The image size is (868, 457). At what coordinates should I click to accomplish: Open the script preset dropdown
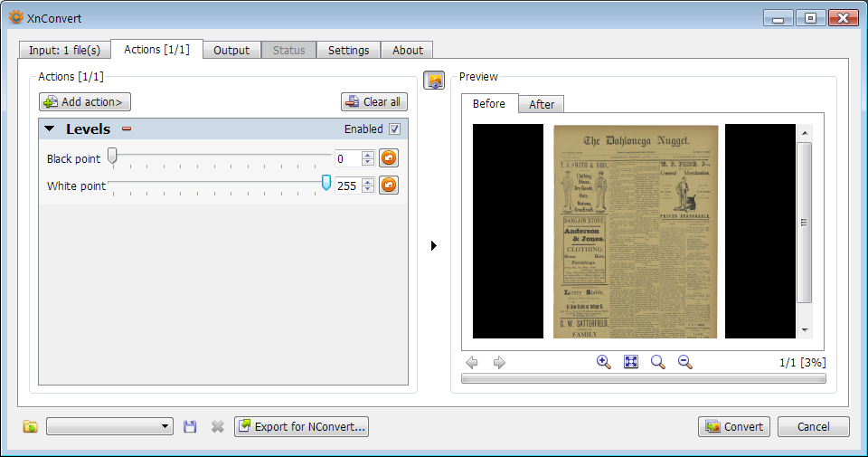(x=109, y=426)
